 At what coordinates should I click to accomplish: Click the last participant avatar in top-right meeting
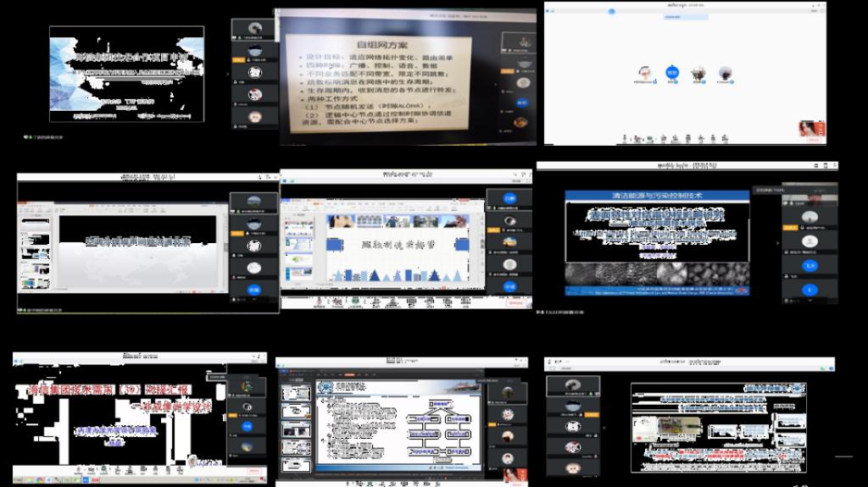(725, 73)
